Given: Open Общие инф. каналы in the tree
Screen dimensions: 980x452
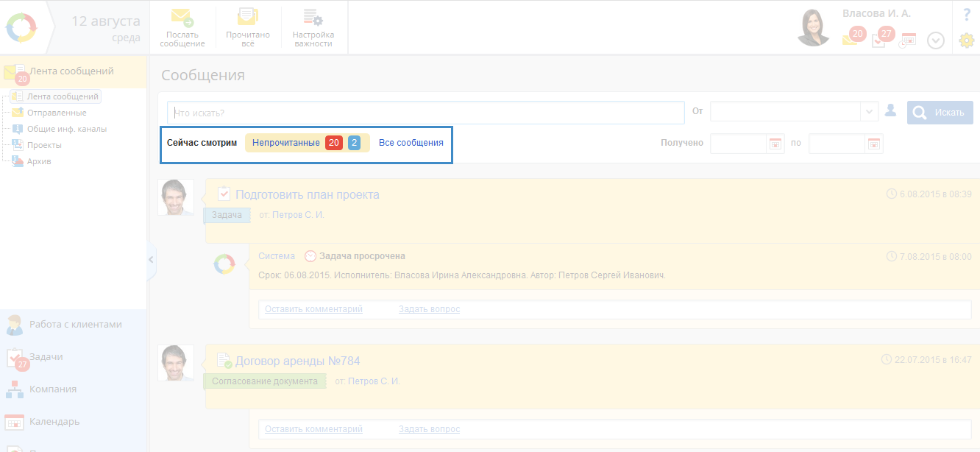Looking at the screenshot, I should click(67, 129).
